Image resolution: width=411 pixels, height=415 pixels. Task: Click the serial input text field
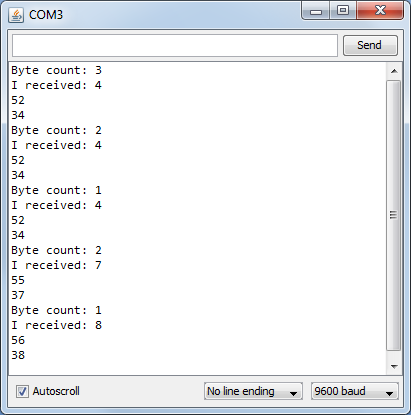(175, 45)
